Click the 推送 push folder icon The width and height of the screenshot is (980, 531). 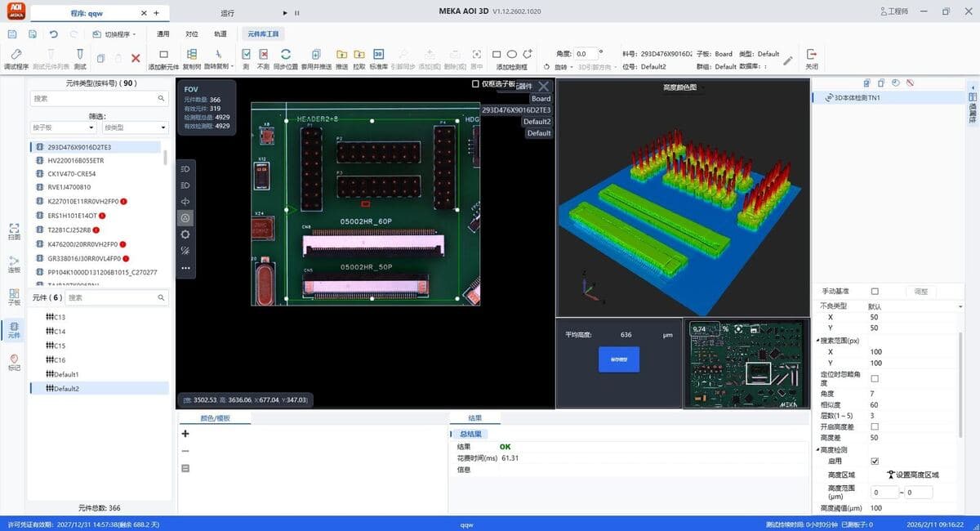pyautogui.click(x=341, y=55)
